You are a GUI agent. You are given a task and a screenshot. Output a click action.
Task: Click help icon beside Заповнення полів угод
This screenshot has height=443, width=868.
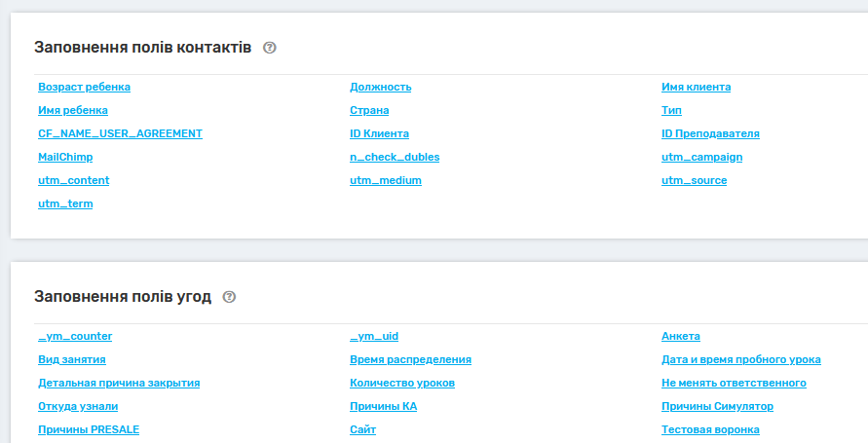229,297
